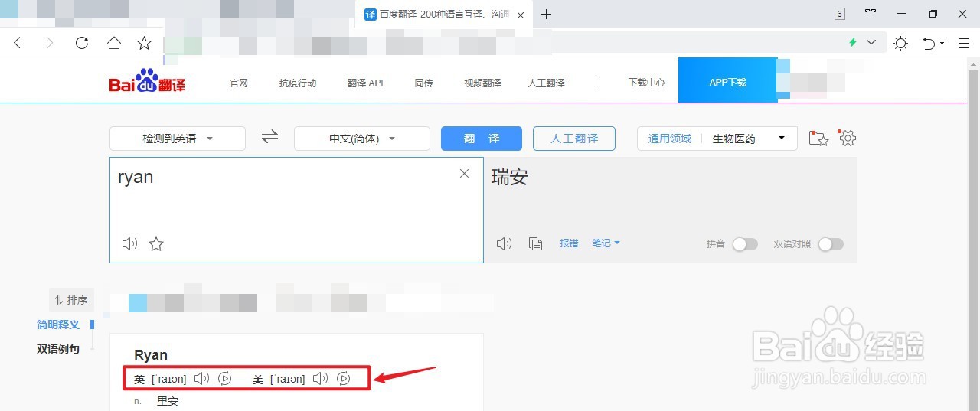Click the blue 翻译 button
Viewport: 980px width, 411px height.
(x=482, y=139)
